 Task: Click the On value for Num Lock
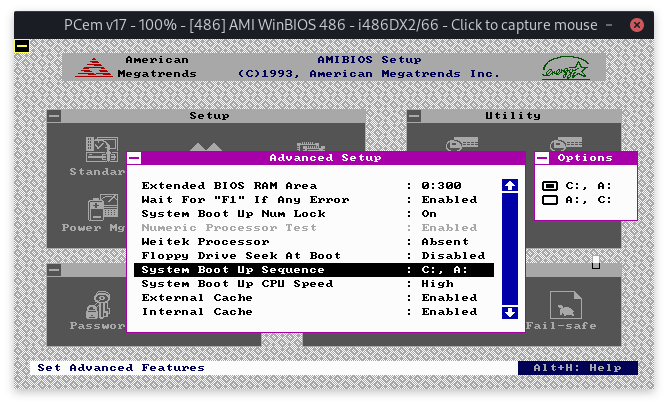point(429,214)
